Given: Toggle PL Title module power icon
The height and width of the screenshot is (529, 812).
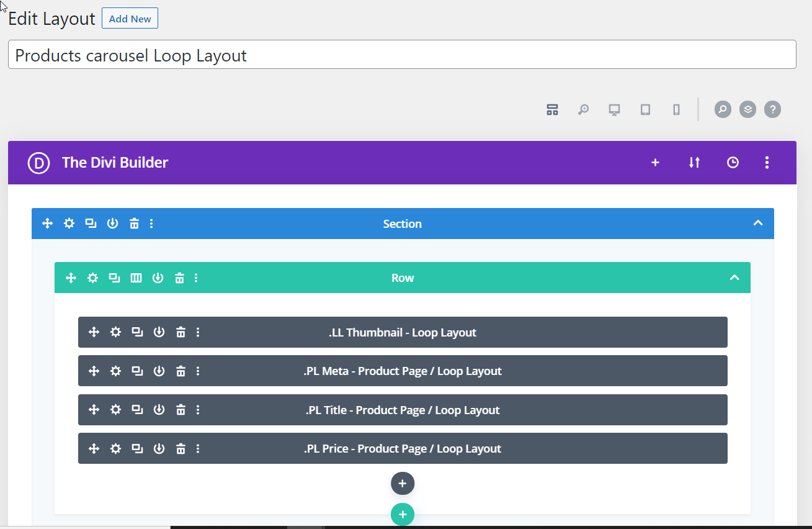Looking at the screenshot, I should pos(159,410).
